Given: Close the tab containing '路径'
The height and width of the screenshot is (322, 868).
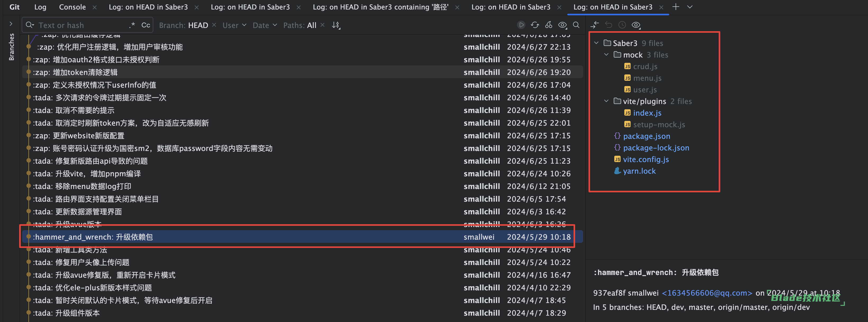Looking at the screenshot, I should pos(457,7).
